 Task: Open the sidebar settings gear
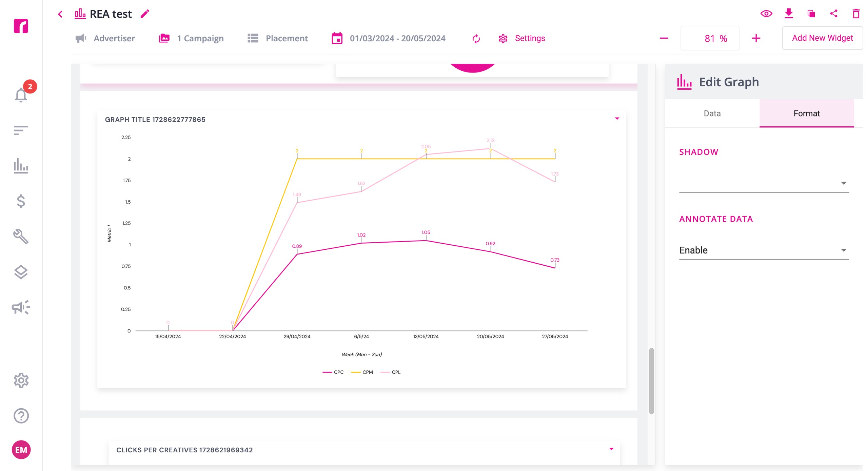[x=21, y=380]
